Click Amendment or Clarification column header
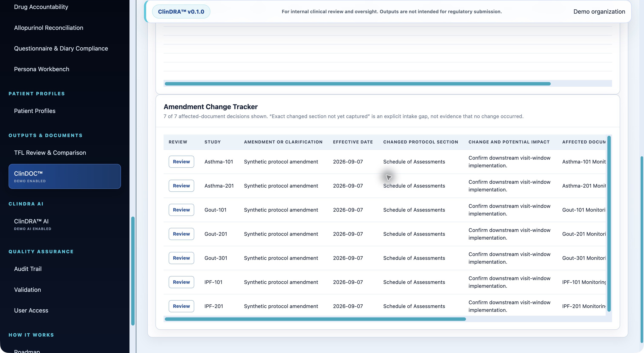This screenshot has height=353, width=644. [x=283, y=142]
